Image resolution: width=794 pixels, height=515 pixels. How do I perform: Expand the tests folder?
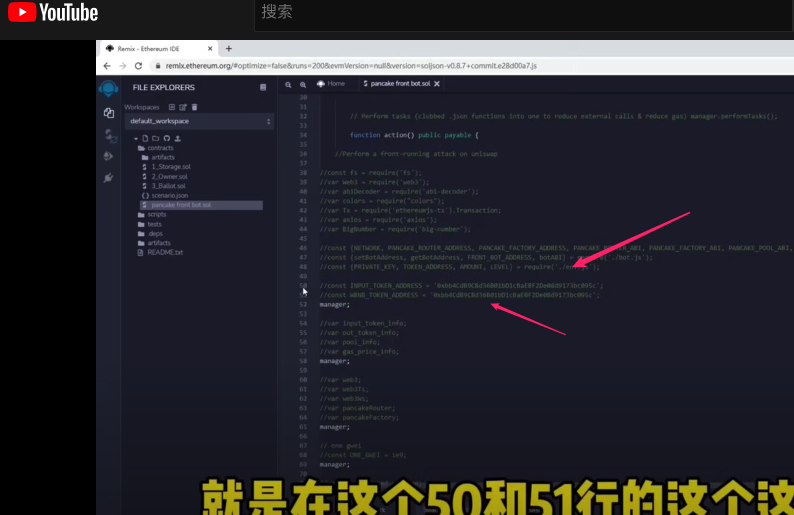[x=150, y=224]
